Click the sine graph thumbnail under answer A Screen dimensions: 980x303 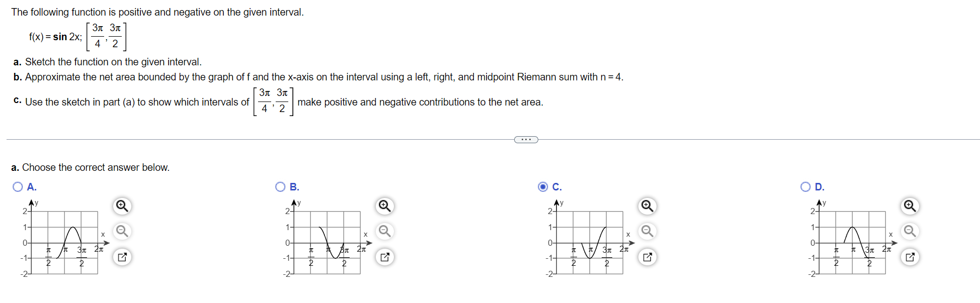(64, 242)
